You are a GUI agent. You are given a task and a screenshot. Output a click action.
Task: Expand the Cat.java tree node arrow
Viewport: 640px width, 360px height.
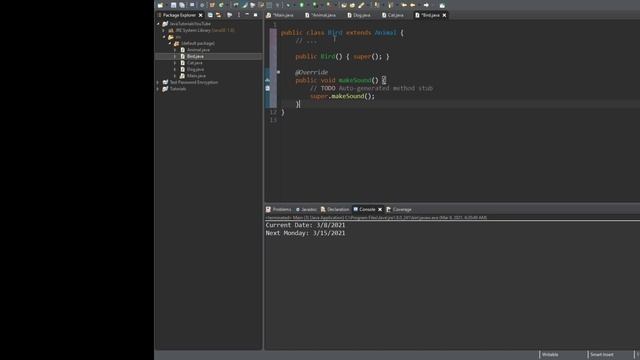[176, 63]
